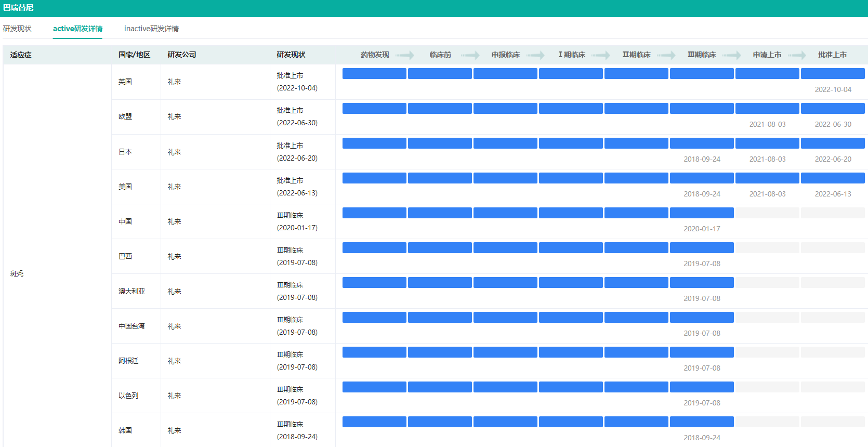Select the 斑秃 indication cell
Image resolution: width=868 pixels, height=447 pixels.
[x=17, y=273]
